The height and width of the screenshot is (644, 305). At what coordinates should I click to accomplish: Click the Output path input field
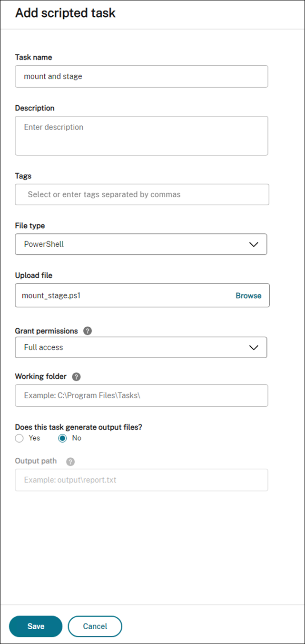pyautogui.click(x=141, y=480)
